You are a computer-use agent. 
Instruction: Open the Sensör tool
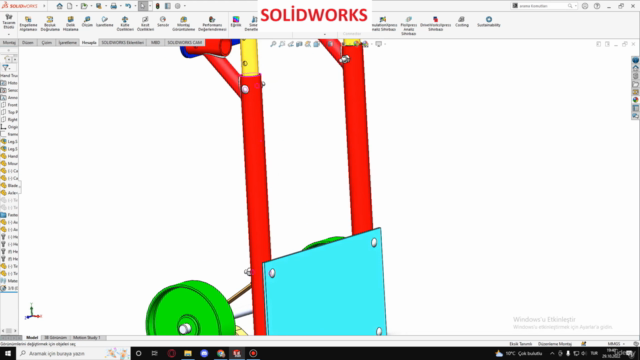pos(163,22)
